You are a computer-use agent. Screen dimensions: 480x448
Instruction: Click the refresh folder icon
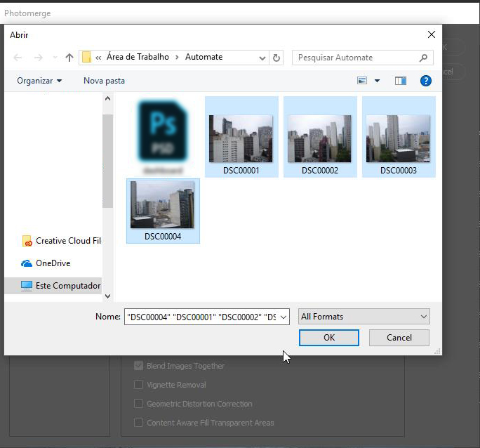(x=276, y=58)
